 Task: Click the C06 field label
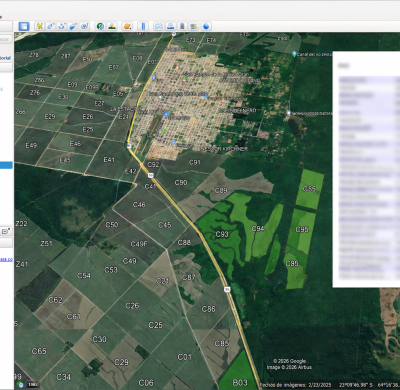click(x=146, y=383)
